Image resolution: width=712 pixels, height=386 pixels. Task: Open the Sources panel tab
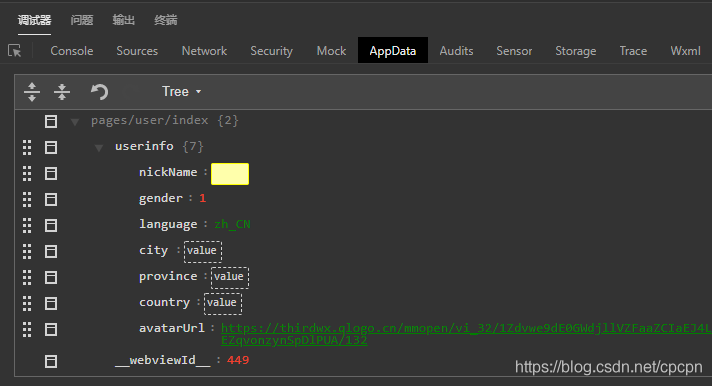[x=137, y=50]
